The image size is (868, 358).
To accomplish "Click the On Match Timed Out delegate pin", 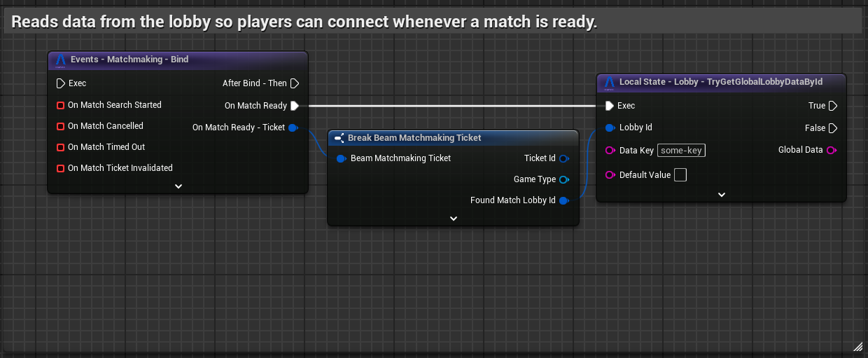I will coord(61,147).
